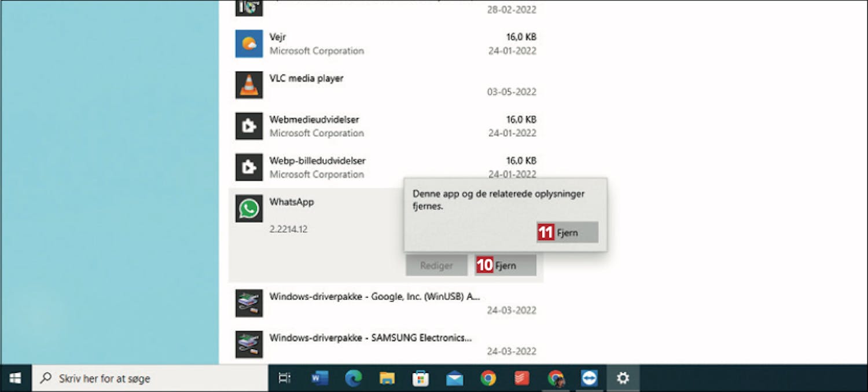The height and width of the screenshot is (392, 868).
Task: Click the 24-01-2022 date of Webmedieudvidelser
Action: 512,133
